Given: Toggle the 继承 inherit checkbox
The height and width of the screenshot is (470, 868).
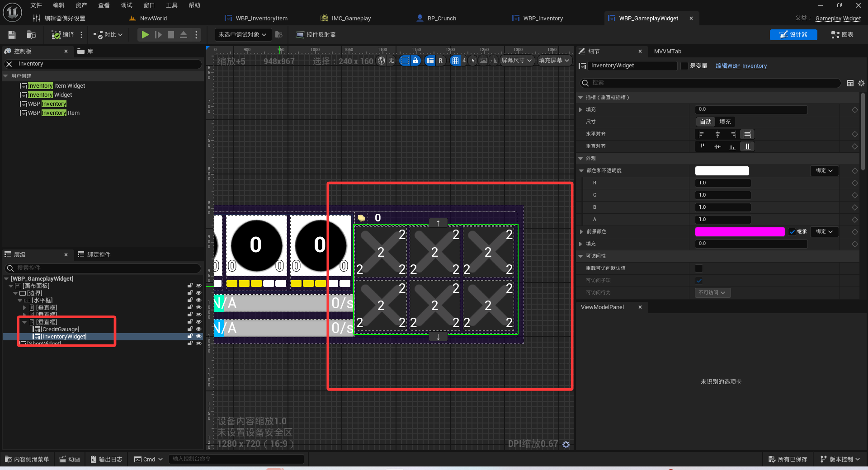Looking at the screenshot, I should (x=792, y=232).
